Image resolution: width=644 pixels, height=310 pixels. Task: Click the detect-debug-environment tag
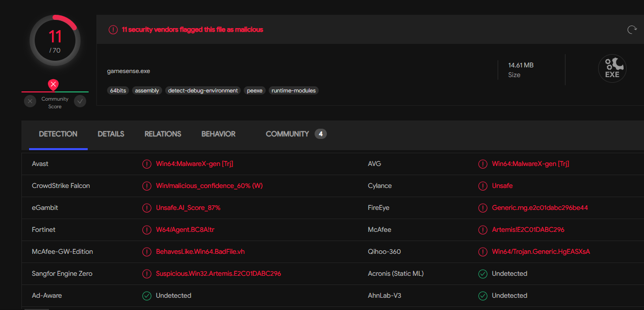coord(203,90)
